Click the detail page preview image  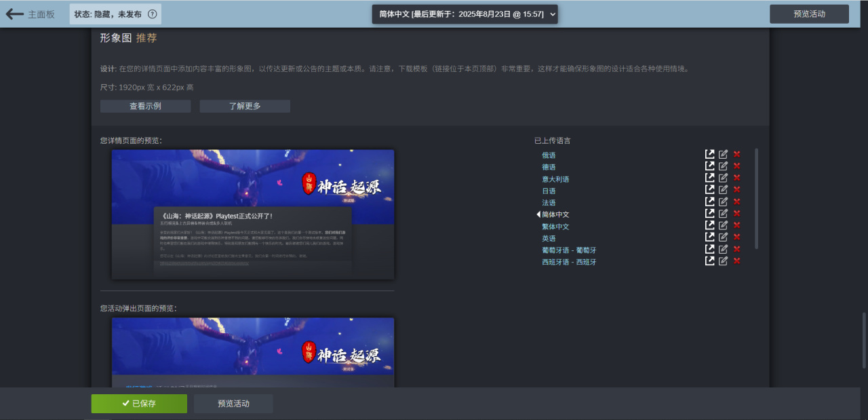pos(253,214)
